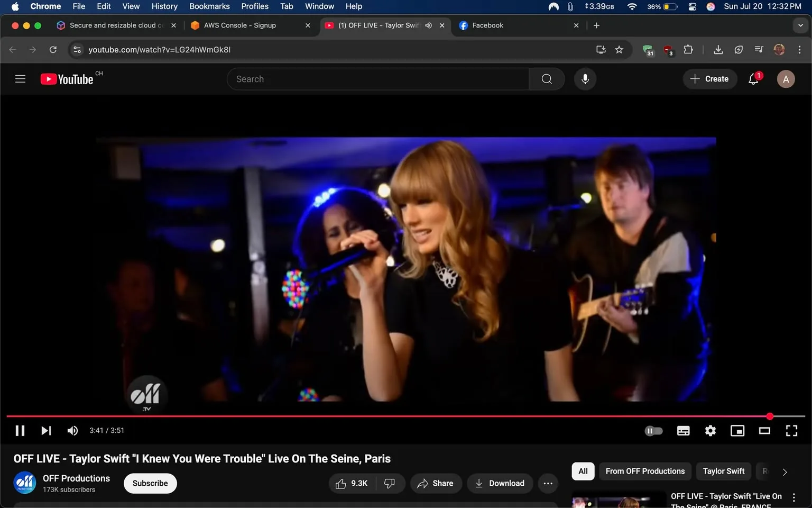Mute the tab using its speaker icon
Viewport: 812px width, 508px height.
(428, 25)
